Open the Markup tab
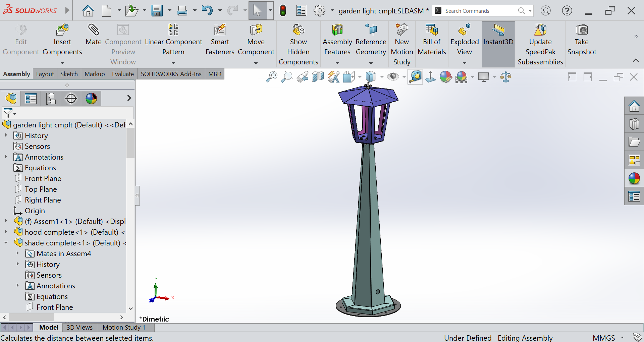This screenshot has width=644, height=342. click(x=95, y=74)
